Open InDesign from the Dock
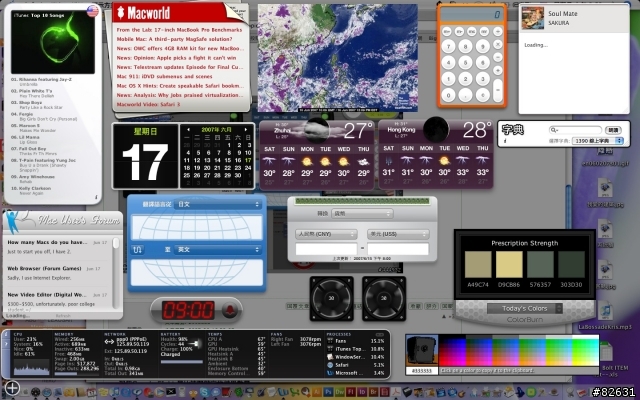640x400 pixels. (x=362, y=392)
